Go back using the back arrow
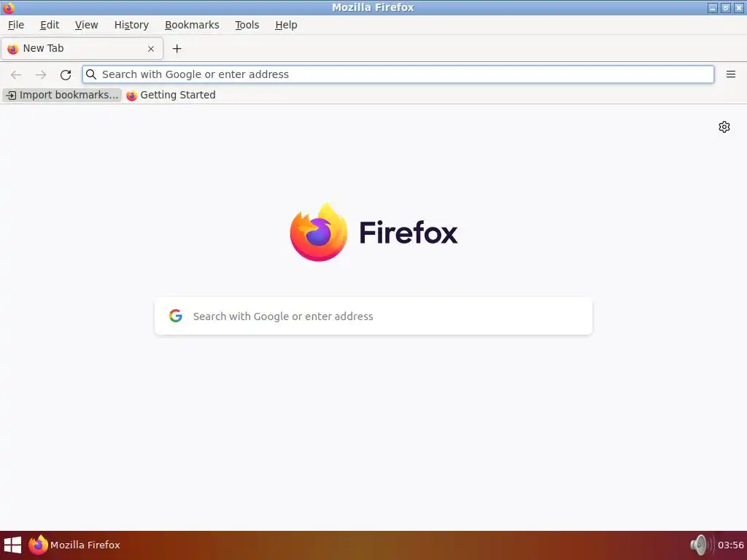The image size is (747, 560). click(16, 75)
